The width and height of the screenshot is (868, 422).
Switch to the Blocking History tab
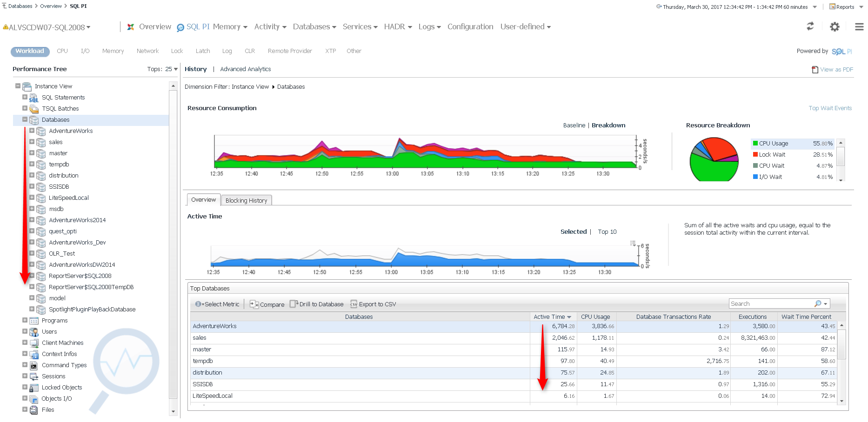246,201
